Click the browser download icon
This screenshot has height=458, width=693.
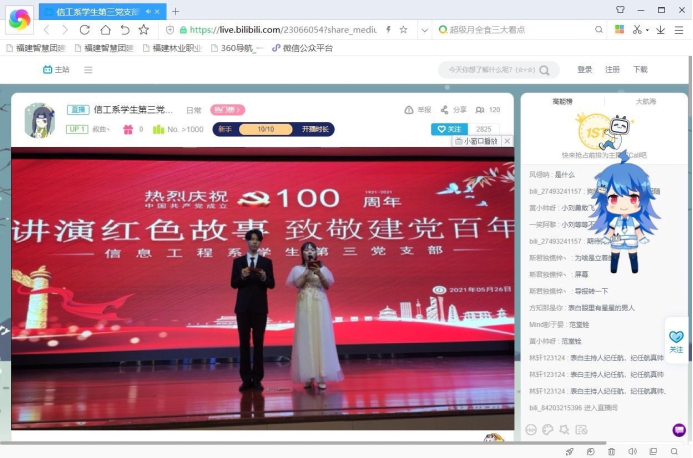(x=661, y=30)
